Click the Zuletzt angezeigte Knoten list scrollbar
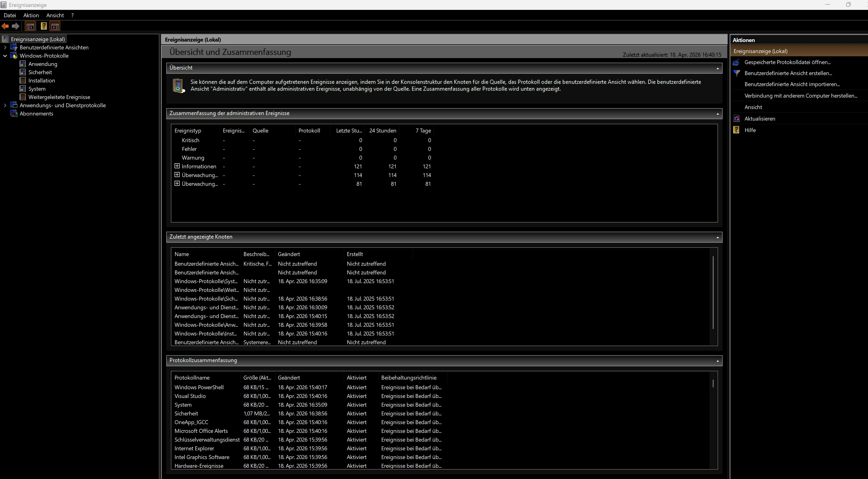The width and height of the screenshot is (868, 479). 713,292
